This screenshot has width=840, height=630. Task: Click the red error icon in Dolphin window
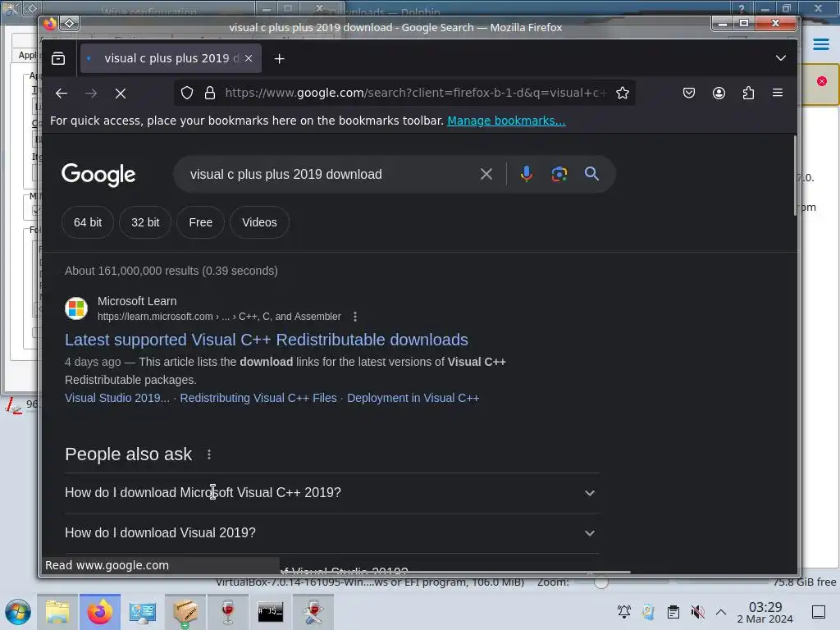[x=821, y=81]
